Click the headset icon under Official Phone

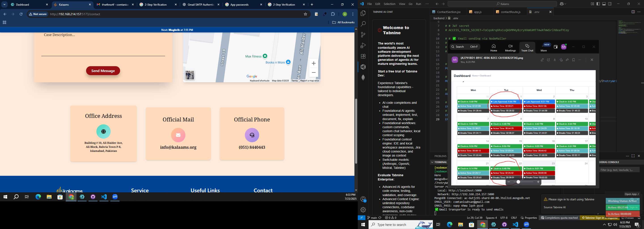coord(252,135)
